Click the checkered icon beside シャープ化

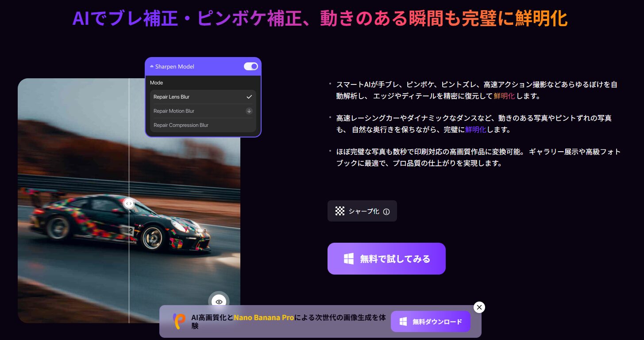coord(339,211)
